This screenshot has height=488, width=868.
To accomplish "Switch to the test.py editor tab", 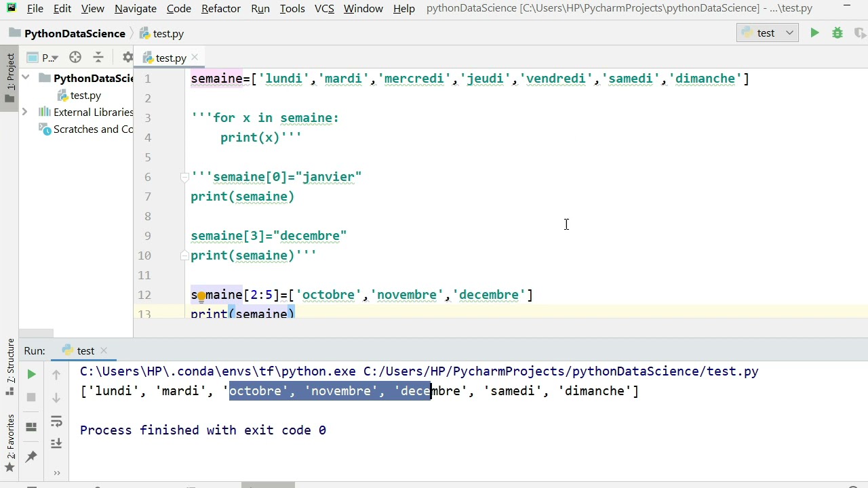I will 170,58.
